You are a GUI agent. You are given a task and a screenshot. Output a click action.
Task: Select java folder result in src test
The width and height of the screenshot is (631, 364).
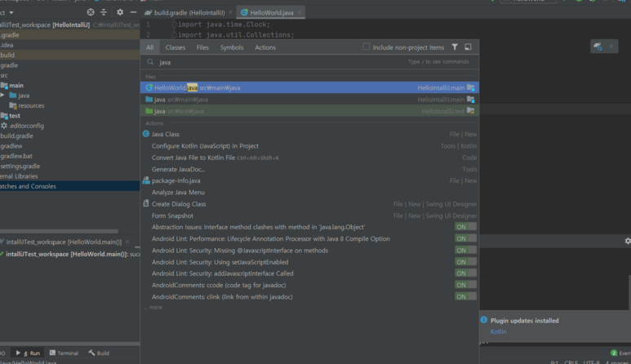point(309,111)
